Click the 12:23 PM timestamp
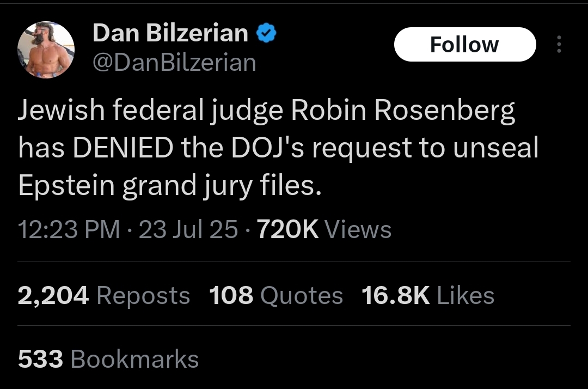This screenshot has width=588, height=389. (69, 229)
